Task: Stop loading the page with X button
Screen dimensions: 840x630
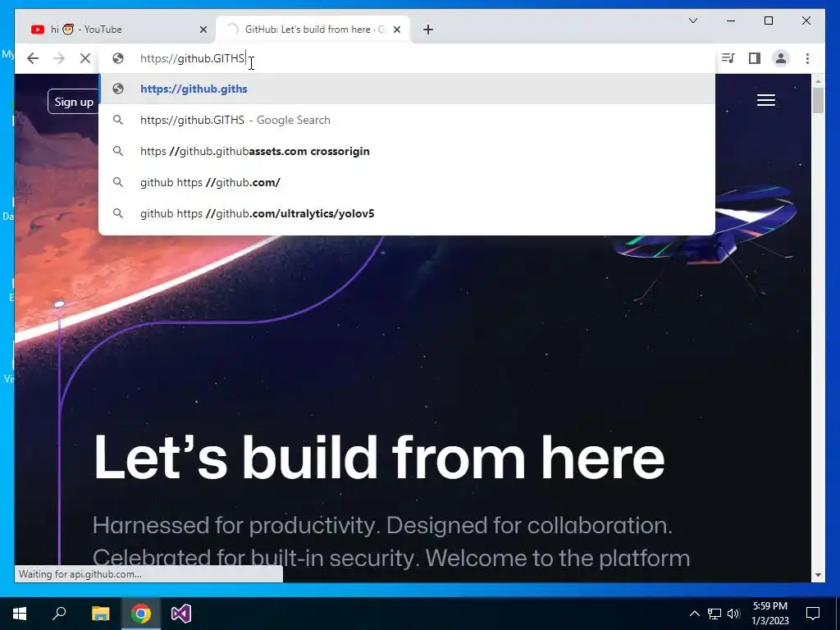Action: coord(85,58)
